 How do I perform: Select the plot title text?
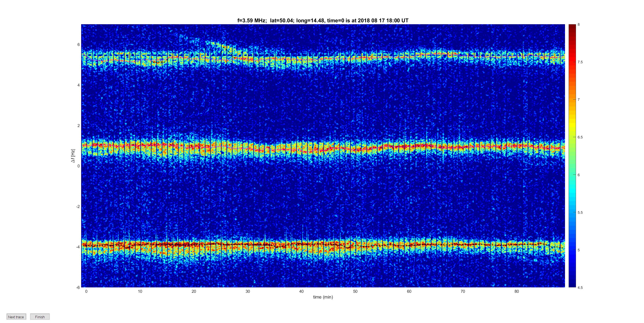tap(323, 21)
